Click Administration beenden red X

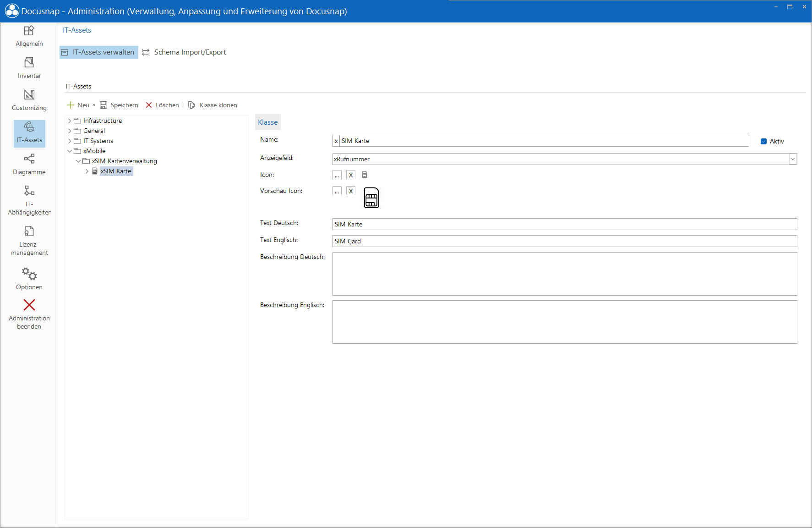click(29, 305)
